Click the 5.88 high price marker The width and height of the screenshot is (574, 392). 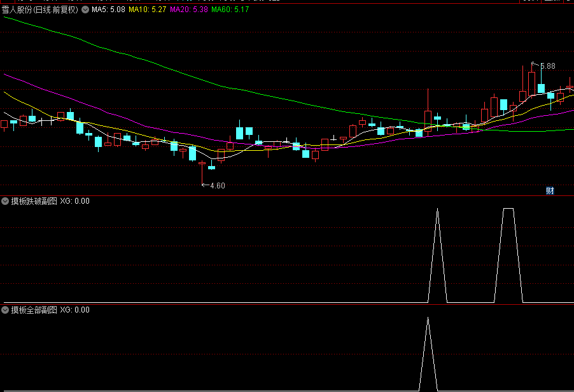(x=547, y=66)
